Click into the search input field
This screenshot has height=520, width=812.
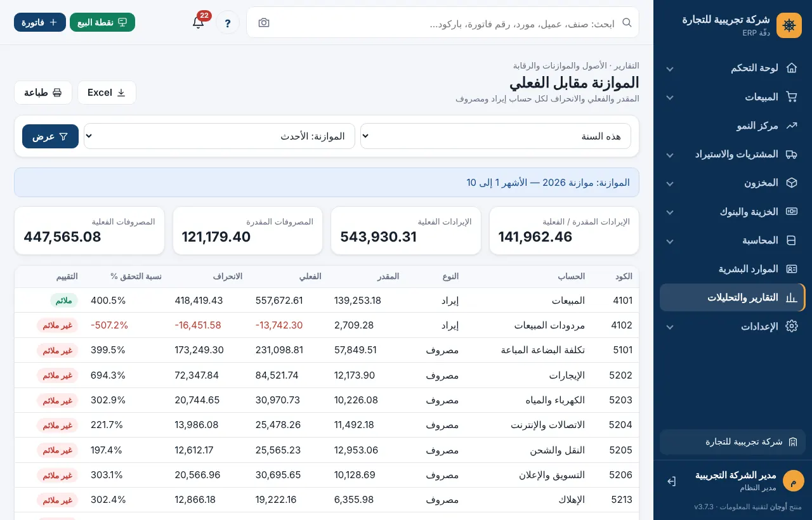tap(444, 23)
